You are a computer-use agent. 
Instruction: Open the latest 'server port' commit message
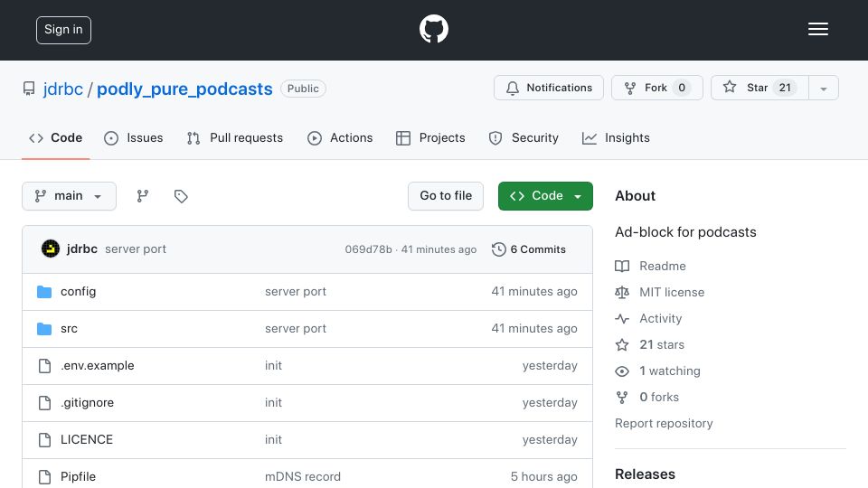pyautogui.click(x=136, y=249)
